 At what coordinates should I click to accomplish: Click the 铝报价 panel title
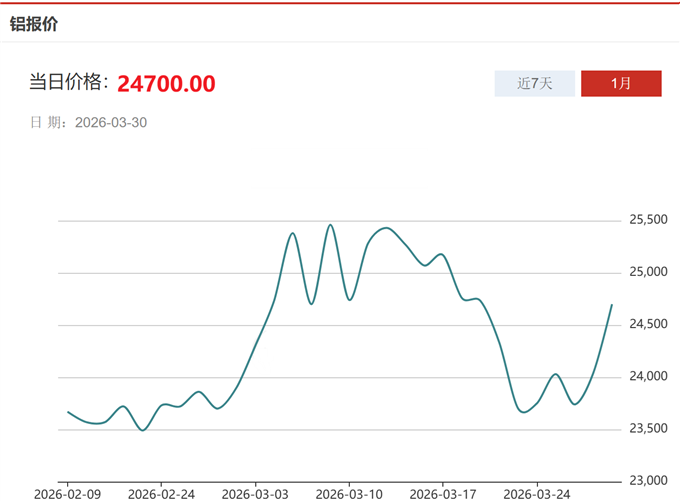[x=33, y=24]
